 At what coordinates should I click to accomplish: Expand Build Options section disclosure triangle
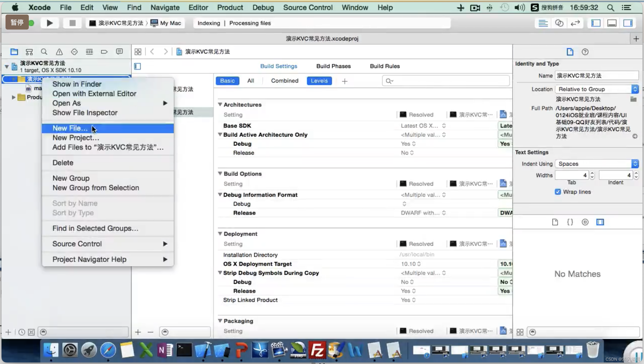pos(220,173)
